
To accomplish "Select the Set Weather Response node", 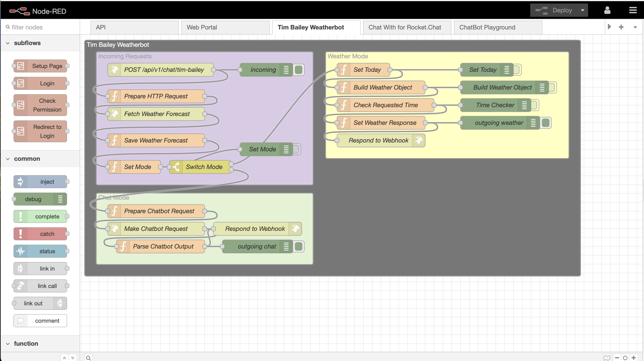I will [381, 123].
